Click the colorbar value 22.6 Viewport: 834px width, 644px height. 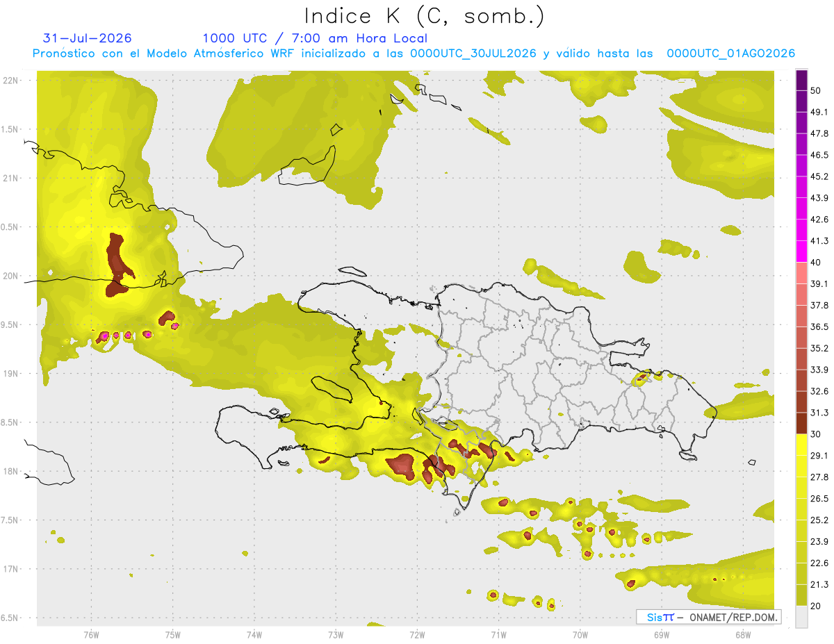819,563
